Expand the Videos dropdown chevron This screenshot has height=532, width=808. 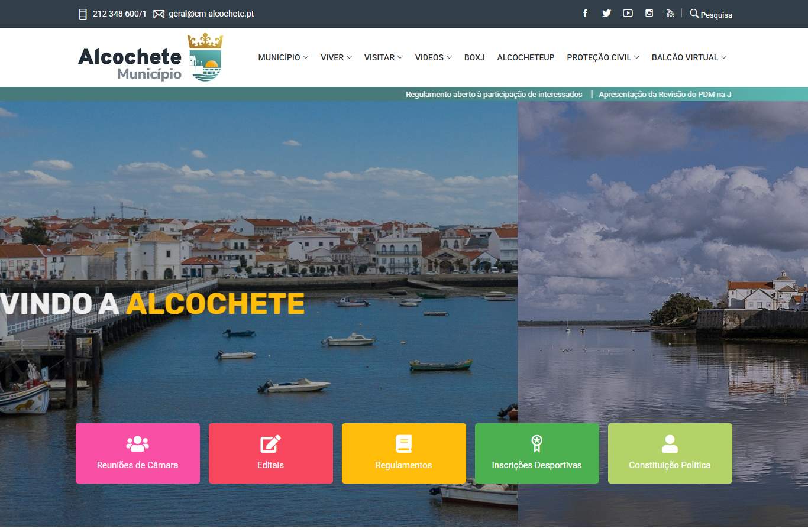click(449, 57)
